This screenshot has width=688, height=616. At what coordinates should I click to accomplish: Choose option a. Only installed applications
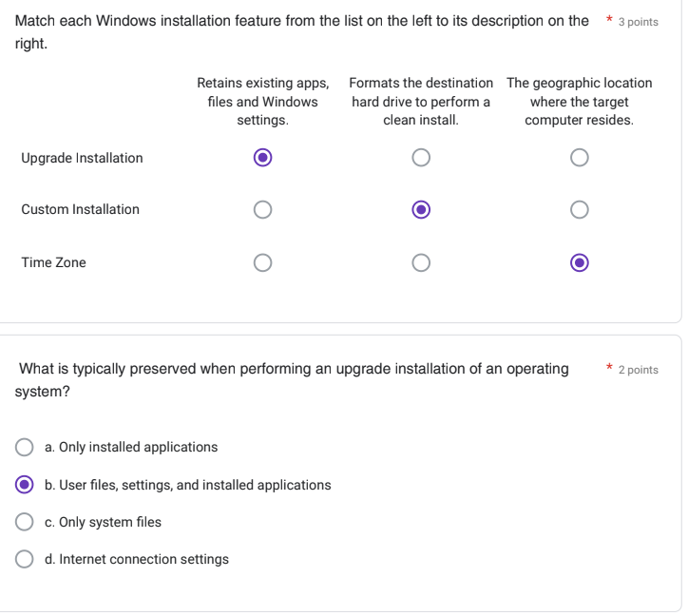point(24,447)
